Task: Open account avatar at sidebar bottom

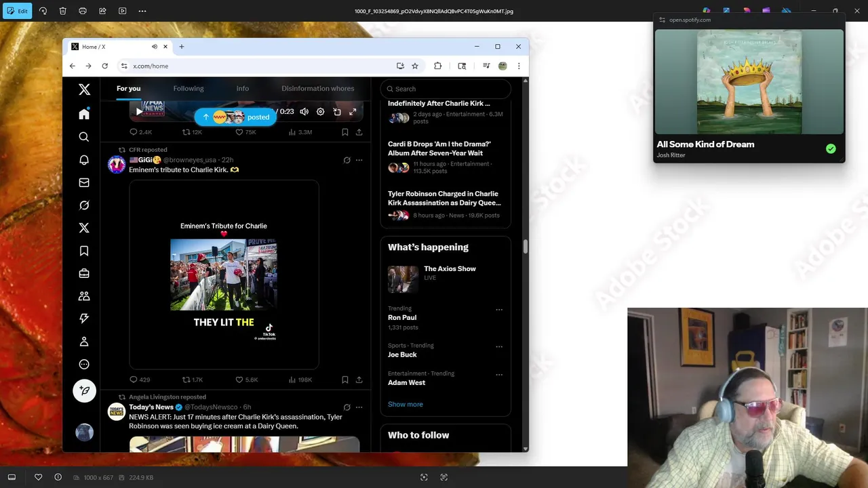Action: [84, 432]
